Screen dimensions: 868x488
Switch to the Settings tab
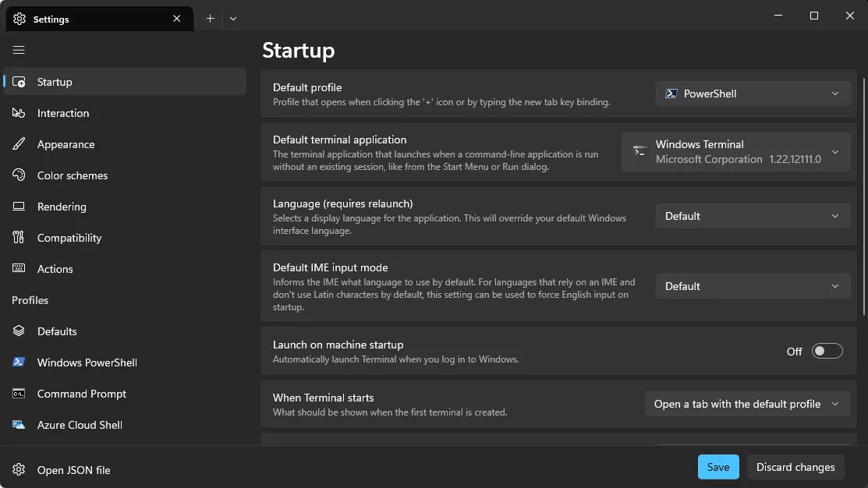[94, 18]
